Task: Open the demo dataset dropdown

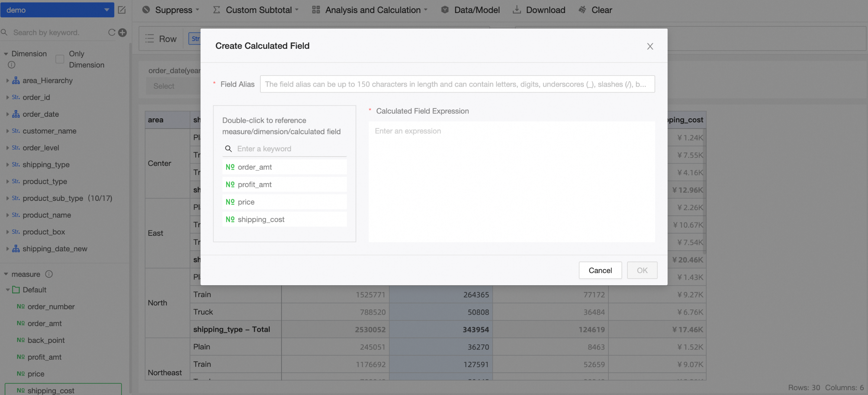Action: pyautogui.click(x=106, y=10)
